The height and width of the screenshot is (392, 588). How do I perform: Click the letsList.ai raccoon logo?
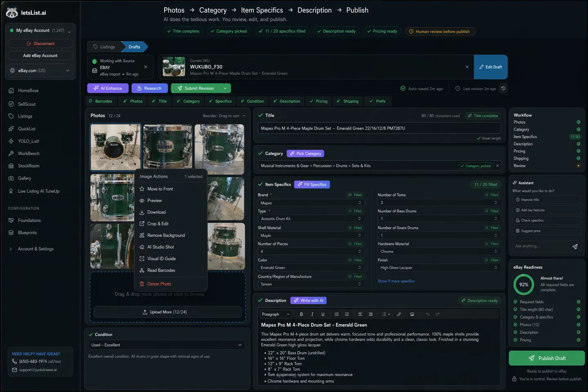coord(12,13)
